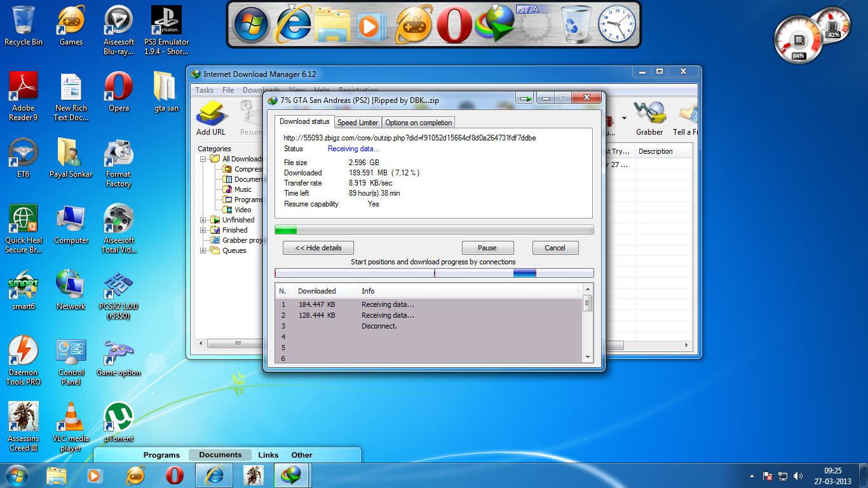Screen dimensions: 868x488
Task: Click Internet Explorer in top dock
Action: point(292,25)
